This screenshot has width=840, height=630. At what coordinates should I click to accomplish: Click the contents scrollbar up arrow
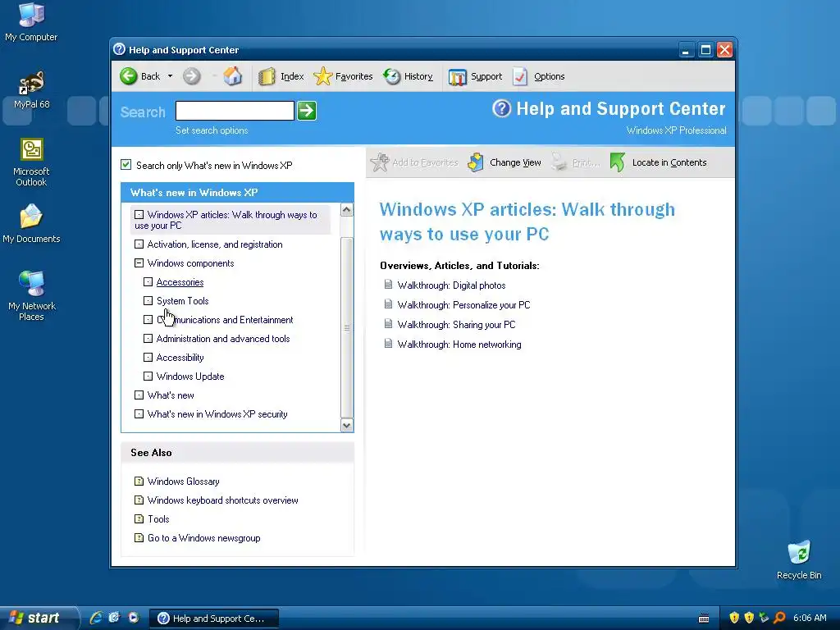(347, 210)
